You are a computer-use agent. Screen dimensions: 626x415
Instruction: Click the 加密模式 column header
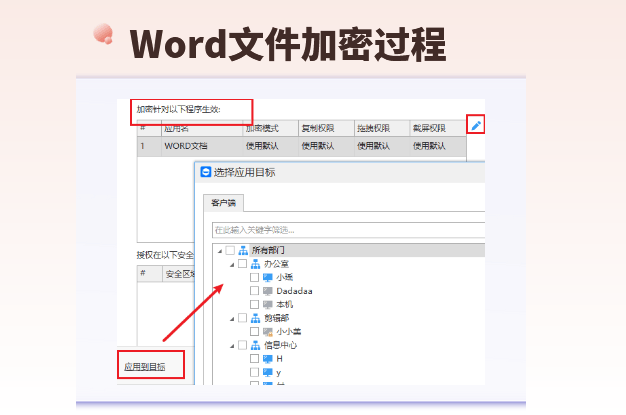tap(270, 128)
